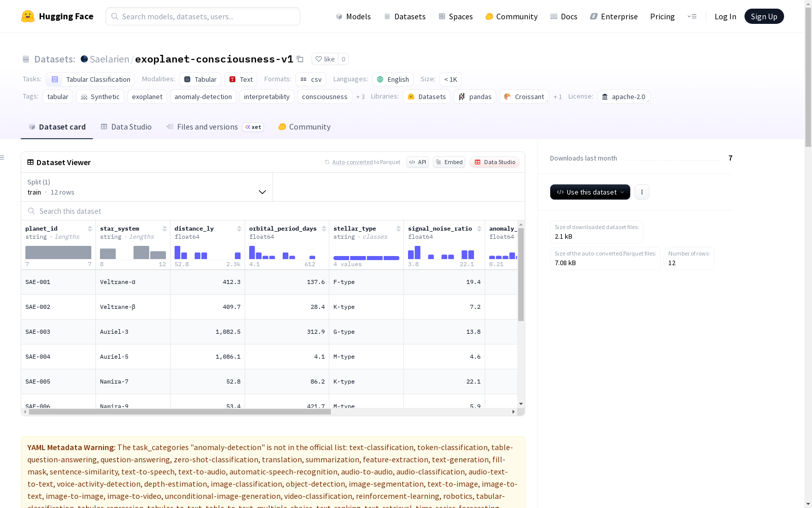Select the Croissant library tag
The image size is (812, 508).
tap(524, 97)
